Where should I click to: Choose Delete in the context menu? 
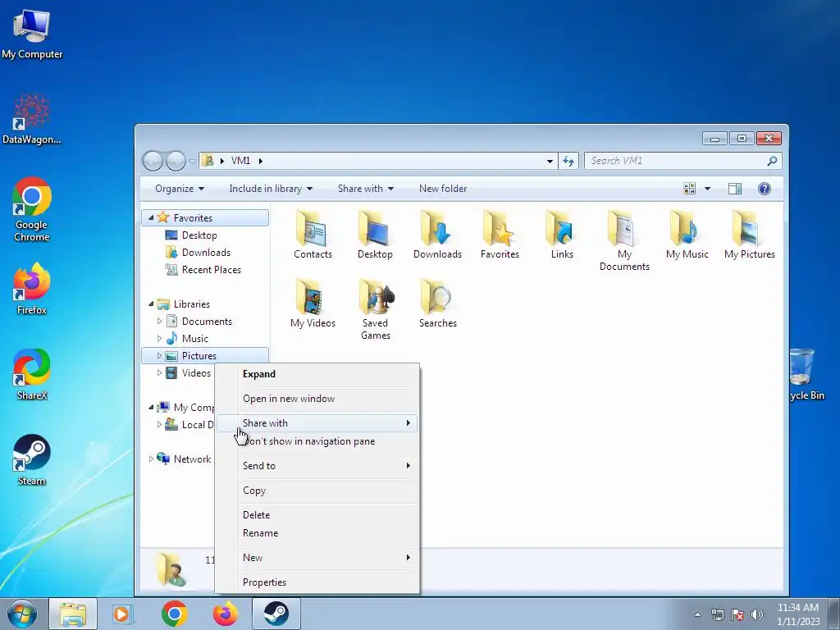[x=317, y=515]
